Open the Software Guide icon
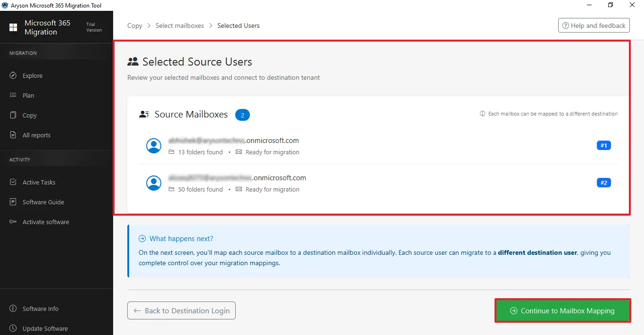This screenshot has height=335, width=644. (x=13, y=202)
